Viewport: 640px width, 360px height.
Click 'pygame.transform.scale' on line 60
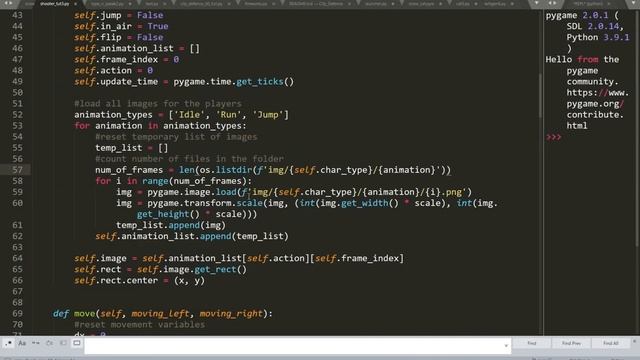click(x=205, y=203)
